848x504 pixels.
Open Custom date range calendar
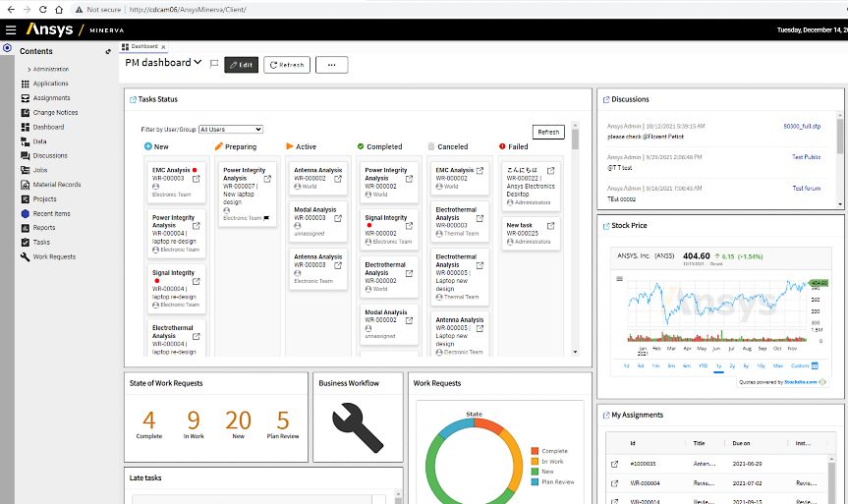[815, 365]
